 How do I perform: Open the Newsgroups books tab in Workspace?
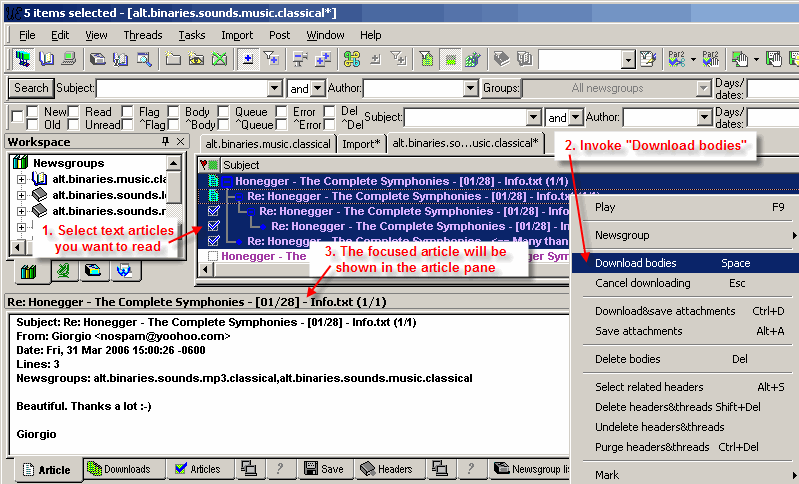coord(29,271)
